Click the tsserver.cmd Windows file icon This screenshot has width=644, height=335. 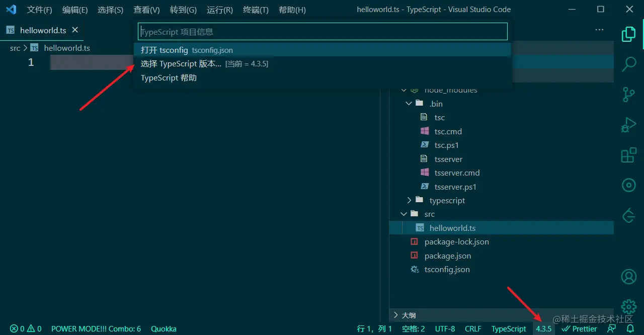(425, 173)
